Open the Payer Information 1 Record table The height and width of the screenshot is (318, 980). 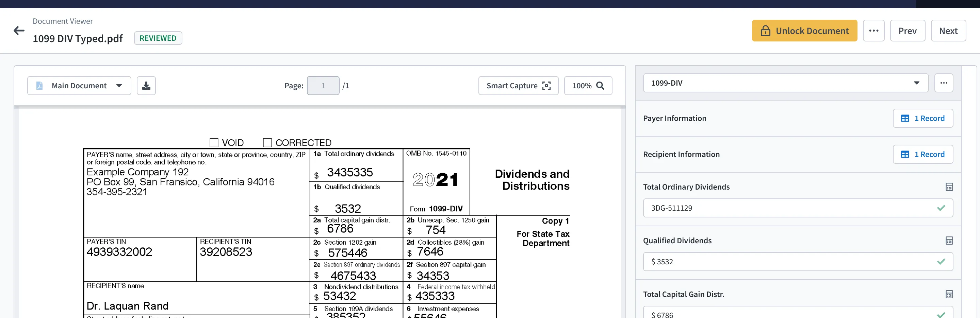(922, 118)
